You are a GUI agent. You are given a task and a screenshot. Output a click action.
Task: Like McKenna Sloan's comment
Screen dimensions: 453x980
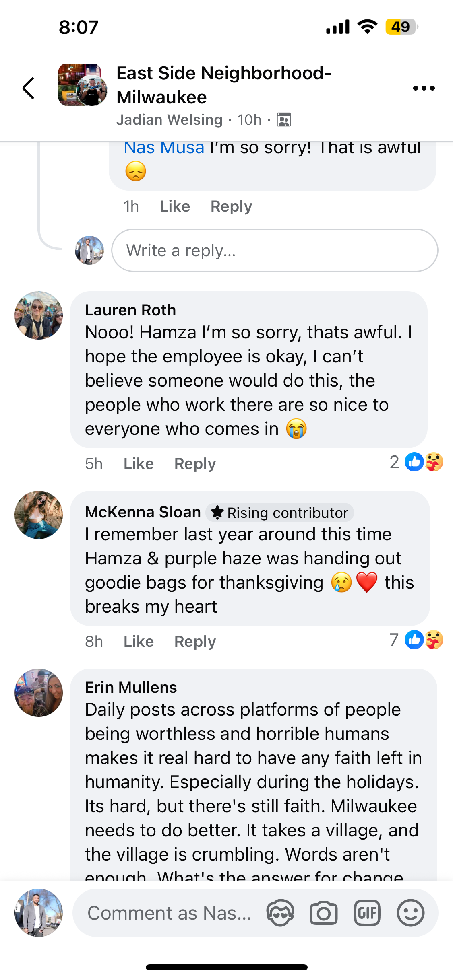(x=139, y=642)
